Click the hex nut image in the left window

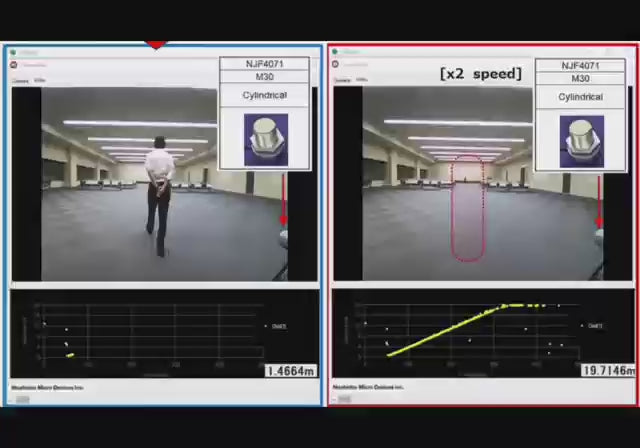[266, 140]
